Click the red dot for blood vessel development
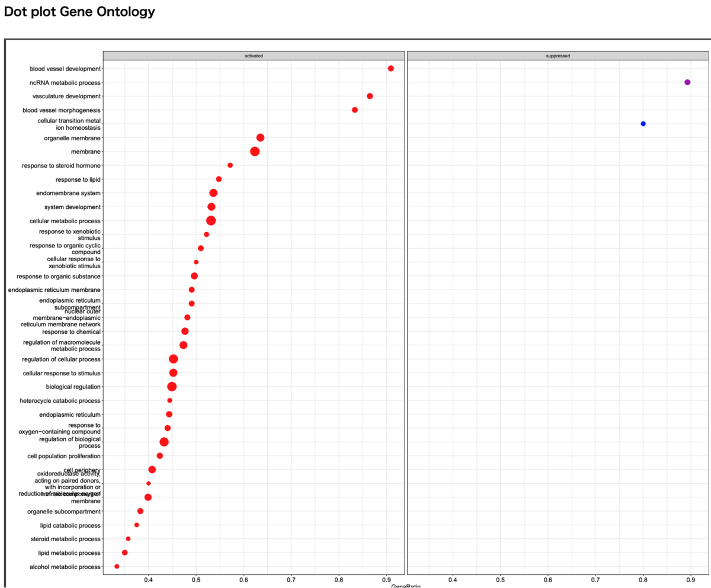Screen dimensions: 711x588 pyautogui.click(x=391, y=69)
